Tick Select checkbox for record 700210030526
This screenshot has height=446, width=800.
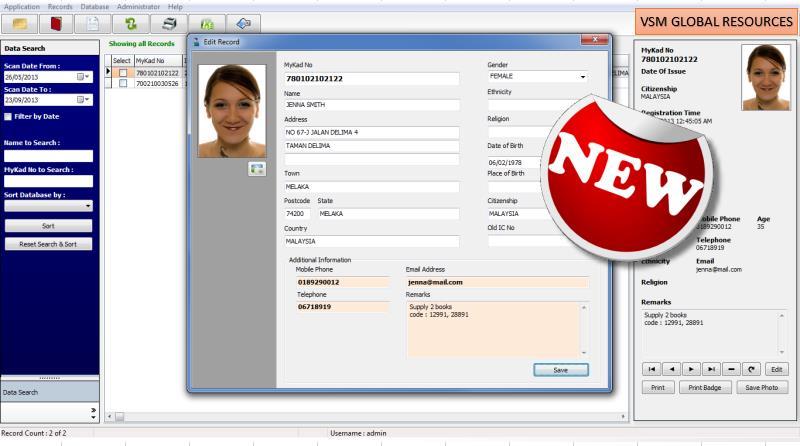tap(123, 84)
